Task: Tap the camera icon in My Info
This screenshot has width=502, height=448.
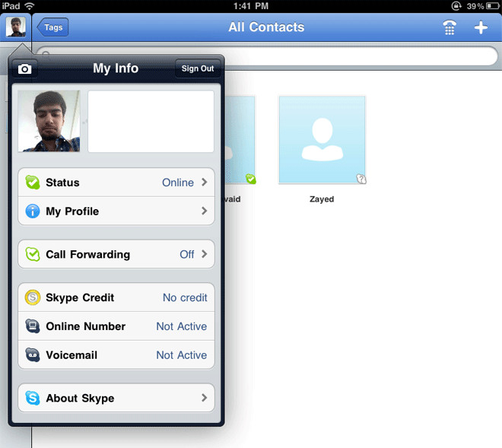Action: 24,68
